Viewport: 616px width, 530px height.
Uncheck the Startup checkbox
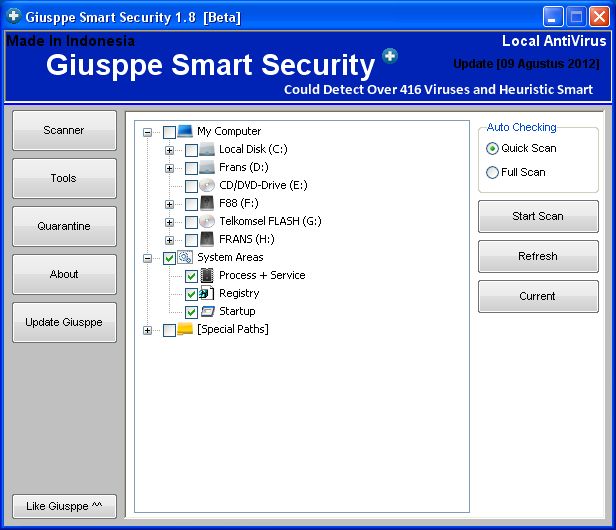pyautogui.click(x=191, y=312)
